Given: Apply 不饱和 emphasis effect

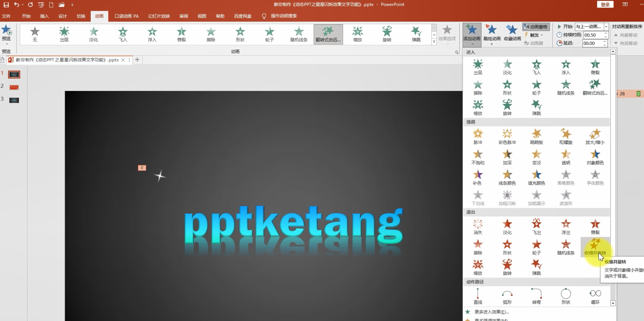Looking at the screenshot, I should (x=478, y=157).
